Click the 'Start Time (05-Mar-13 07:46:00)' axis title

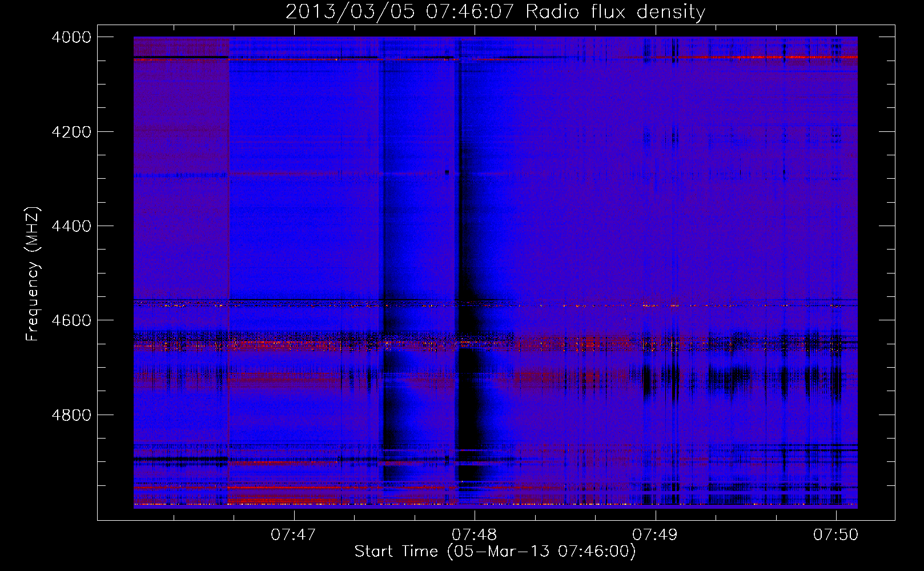pos(495,552)
